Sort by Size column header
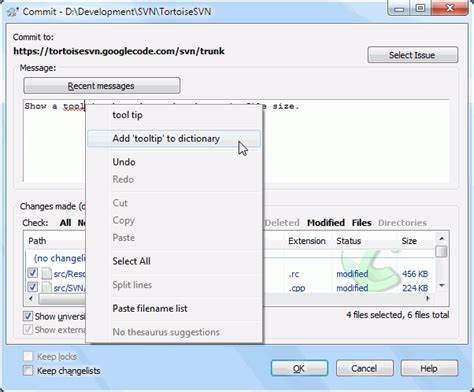 (x=416, y=241)
